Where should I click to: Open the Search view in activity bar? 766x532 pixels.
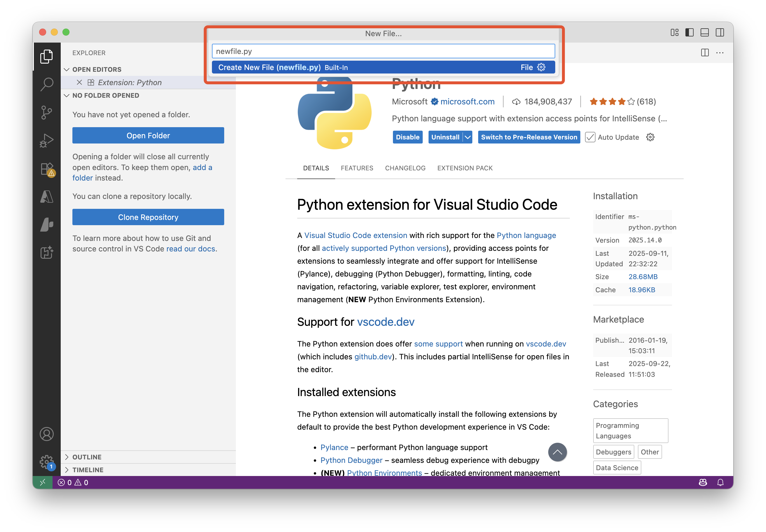(47, 84)
